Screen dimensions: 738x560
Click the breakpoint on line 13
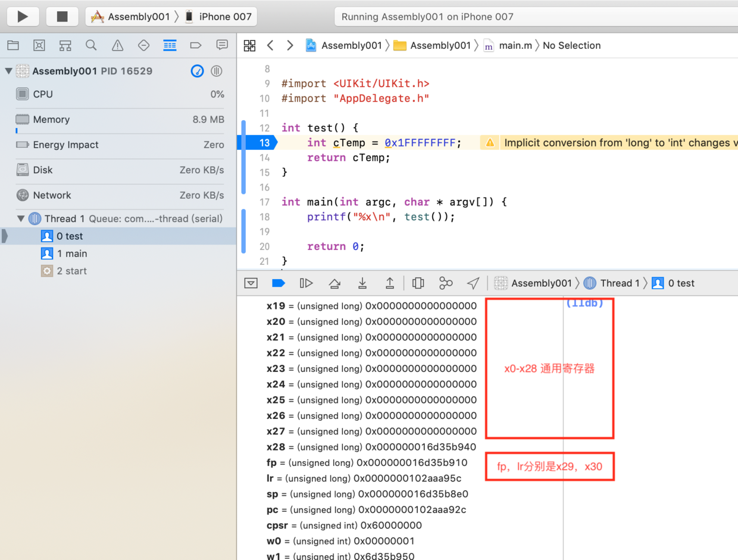pyautogui.click(x=257, y=143)
